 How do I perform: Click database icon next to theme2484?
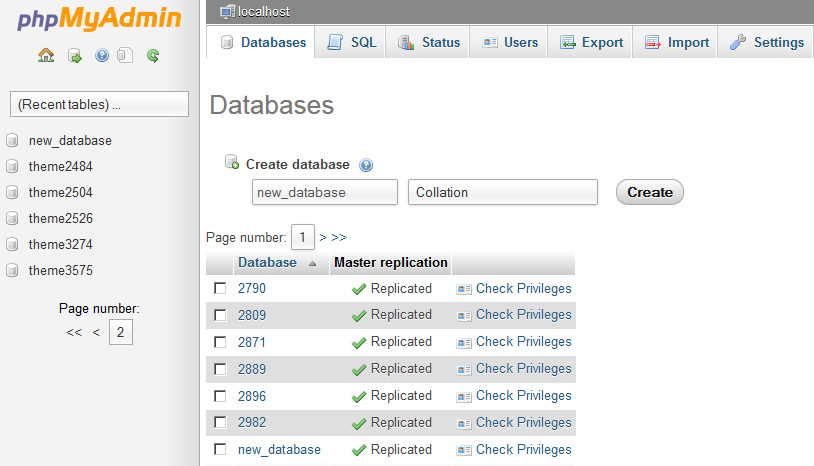(12, 167)
